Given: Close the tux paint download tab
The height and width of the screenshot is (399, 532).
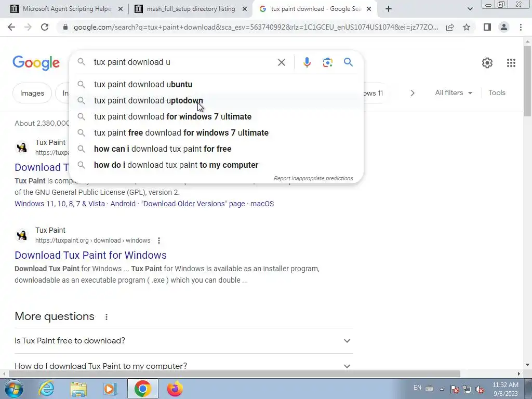Looking at the screenshot, I should (x=369, y=9).
